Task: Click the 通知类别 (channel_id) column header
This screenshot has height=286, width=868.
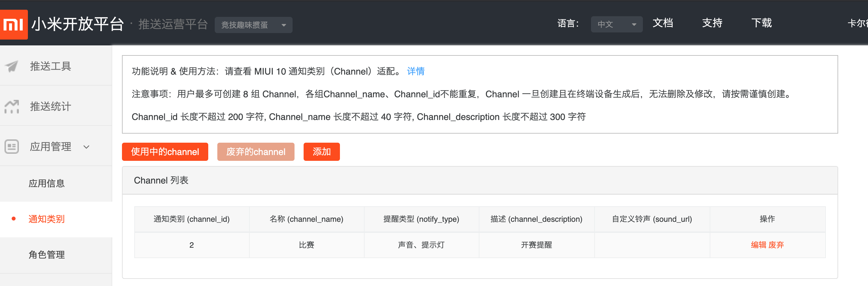Action: 192,219
